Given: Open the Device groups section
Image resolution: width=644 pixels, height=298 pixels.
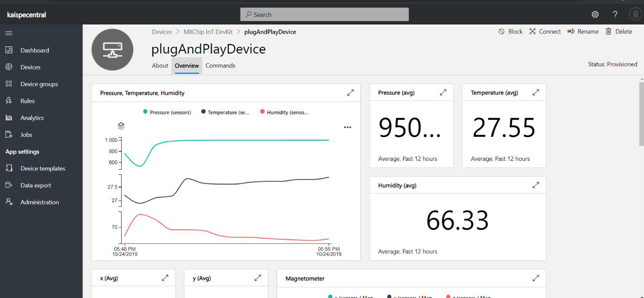Looking at the screenshot, I should point(39,84).
